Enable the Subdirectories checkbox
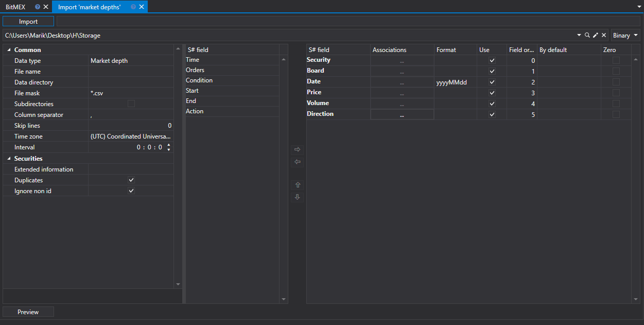Screen dimensions: 644x325 (x=131, y=104)
